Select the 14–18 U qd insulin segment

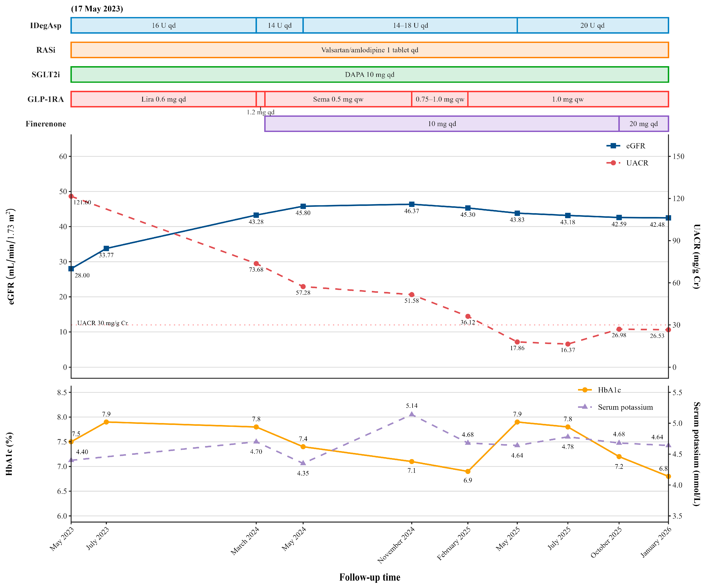[410, 26]
